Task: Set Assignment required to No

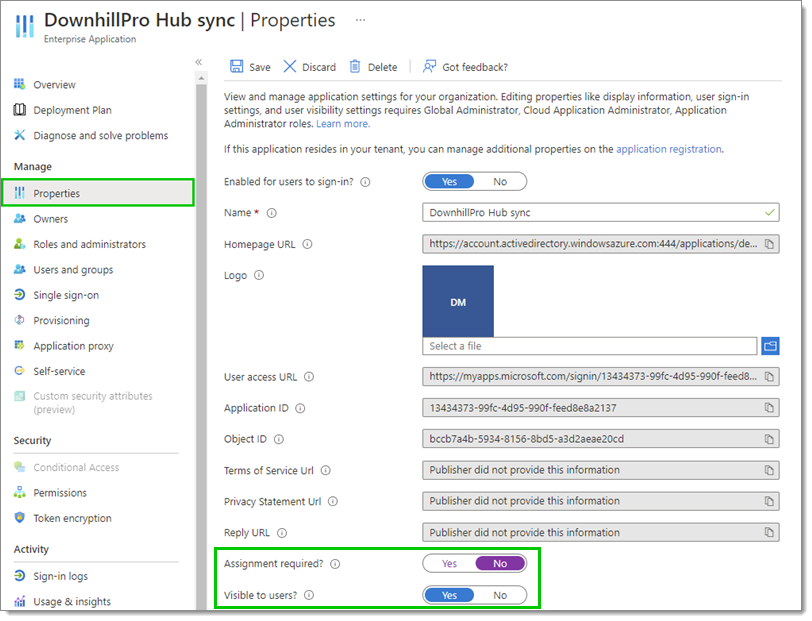Action: click(500, 564)
